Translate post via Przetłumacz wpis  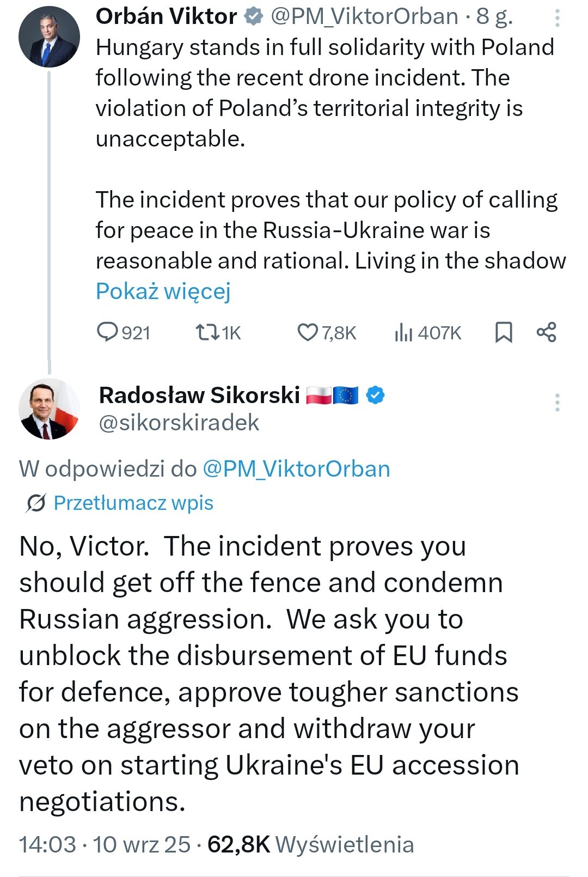click(x=133, y=503)
